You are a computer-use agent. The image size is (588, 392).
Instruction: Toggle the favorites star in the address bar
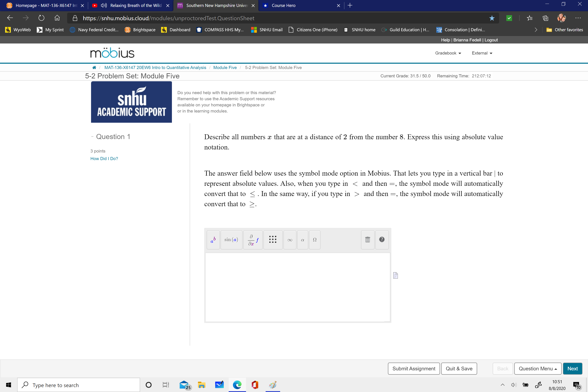492,18
